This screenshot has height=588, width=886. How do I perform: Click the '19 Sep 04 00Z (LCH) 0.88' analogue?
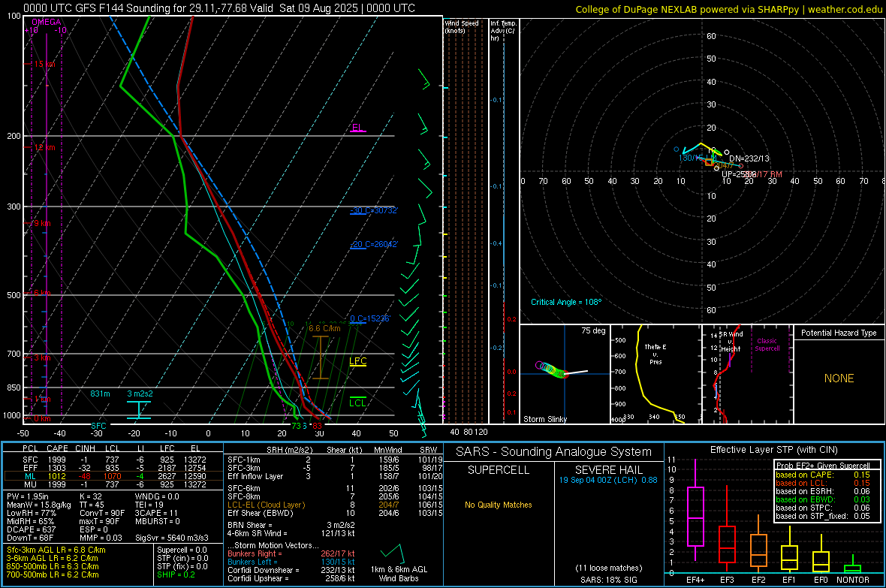608,480
